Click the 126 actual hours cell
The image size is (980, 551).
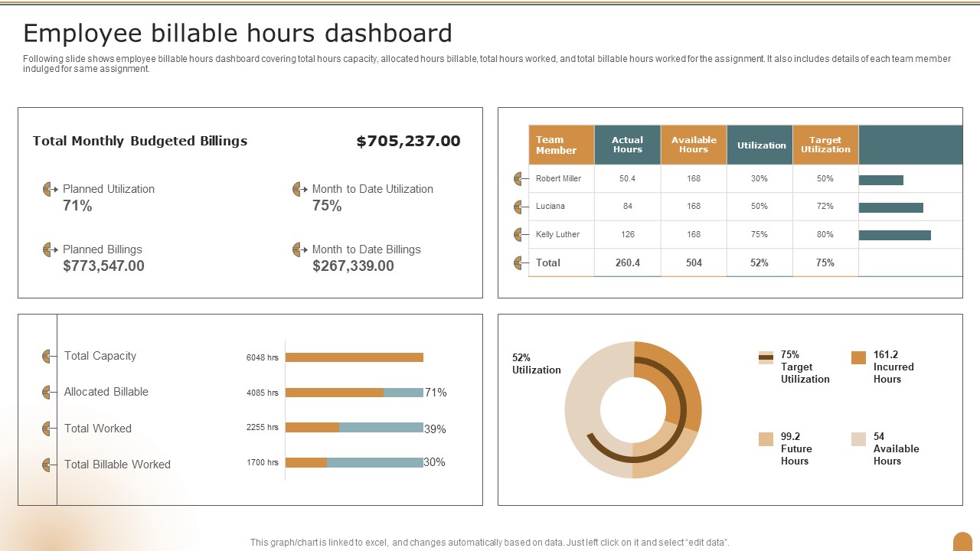pos(628,234)
